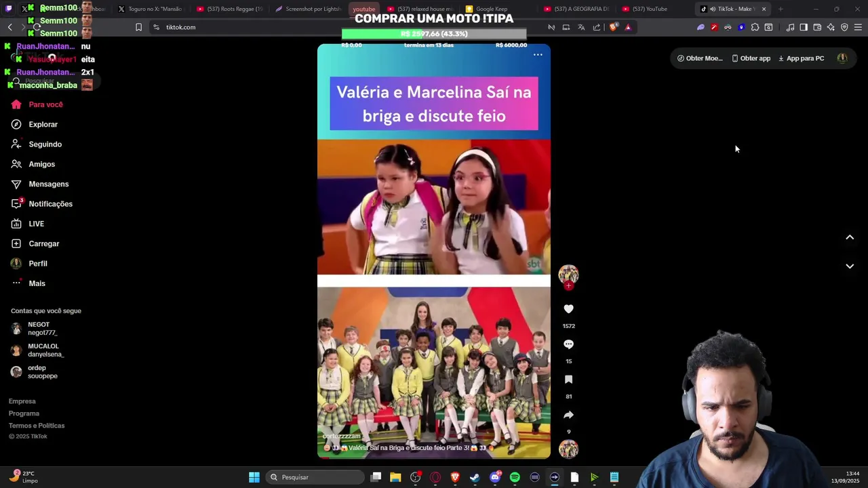This screenshot has height=488, width=868.
Task: Click Obter Moedas button
Action: tap(700, 58)
